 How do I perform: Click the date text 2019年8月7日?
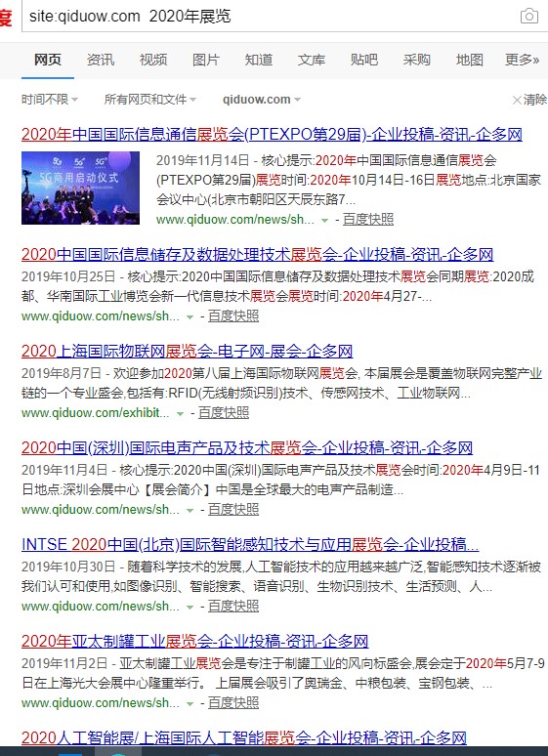click(x=62, y=373)
